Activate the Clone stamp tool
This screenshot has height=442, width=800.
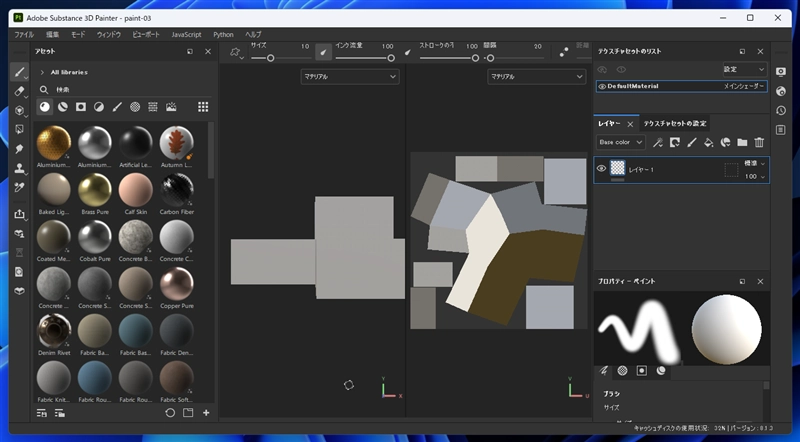pos(19,167)
